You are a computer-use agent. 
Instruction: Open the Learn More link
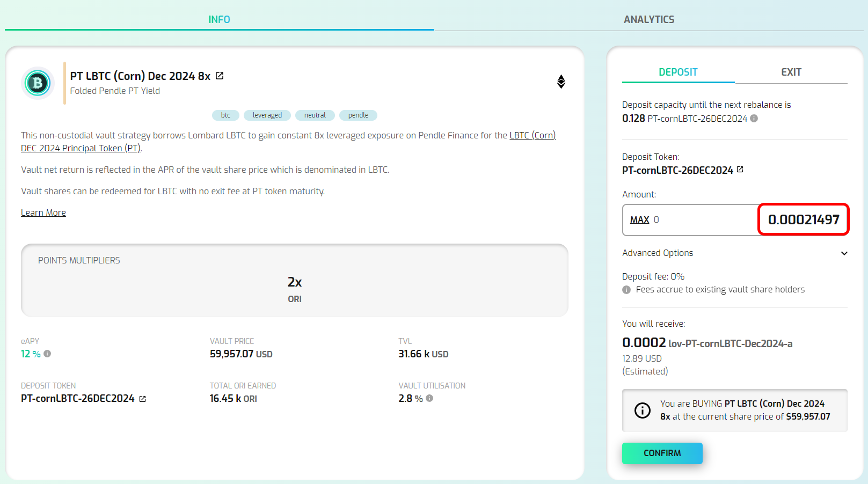pyautogui.click(x=43, y=212)
